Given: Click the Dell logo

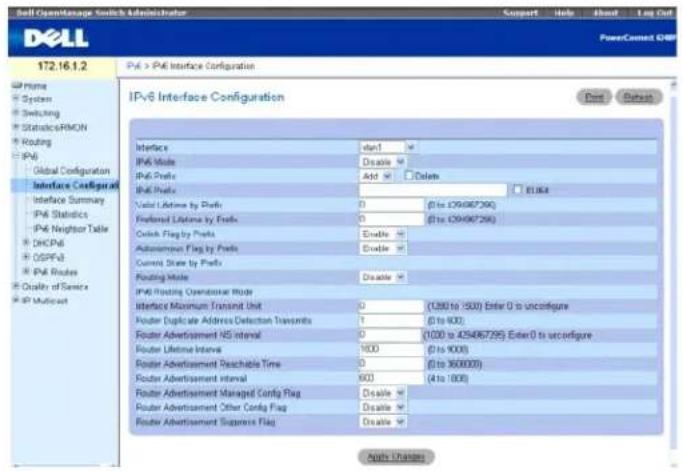Looking at the screenshot, I should [x=56, y=38].
